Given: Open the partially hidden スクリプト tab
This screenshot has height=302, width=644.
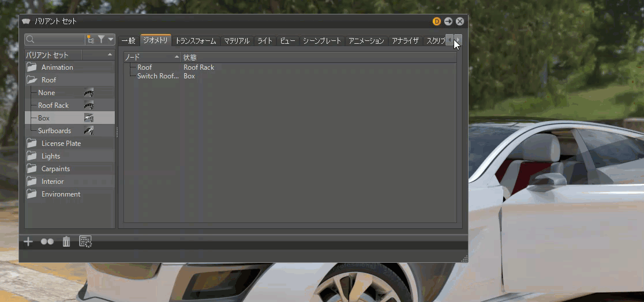Looking at the screenshot, I should pos(435,40).
